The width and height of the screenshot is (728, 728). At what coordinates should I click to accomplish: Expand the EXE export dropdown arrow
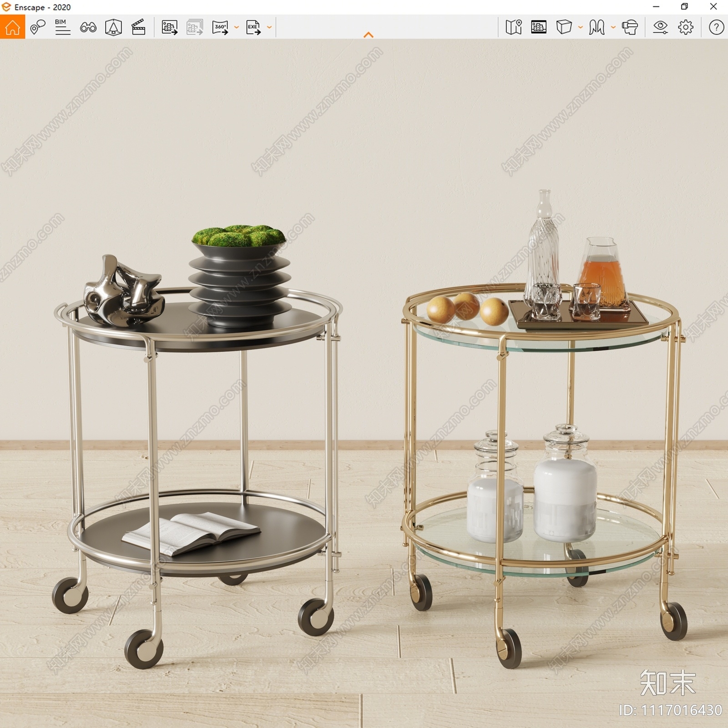click(x=269, y=27)
